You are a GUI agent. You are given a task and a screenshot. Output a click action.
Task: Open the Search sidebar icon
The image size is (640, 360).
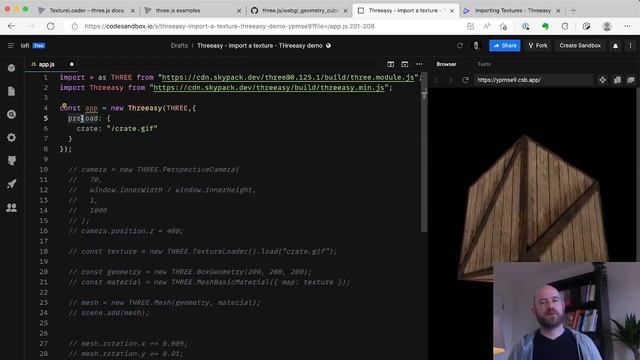pos(11,114)
